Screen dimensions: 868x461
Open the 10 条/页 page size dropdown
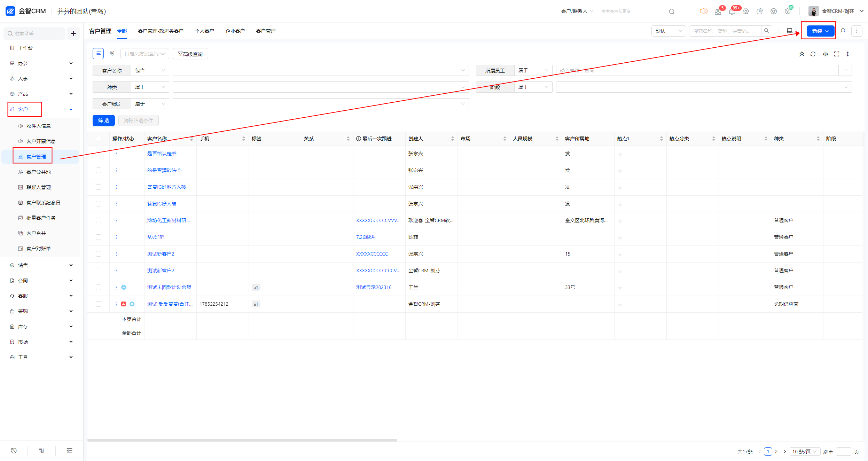point(804,452)
